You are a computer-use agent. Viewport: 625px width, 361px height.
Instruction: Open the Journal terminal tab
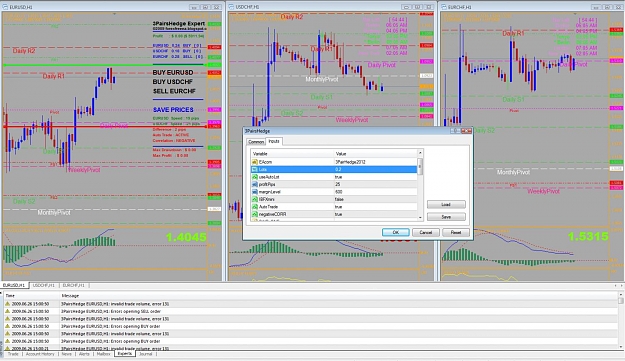[x=145, y=354]
